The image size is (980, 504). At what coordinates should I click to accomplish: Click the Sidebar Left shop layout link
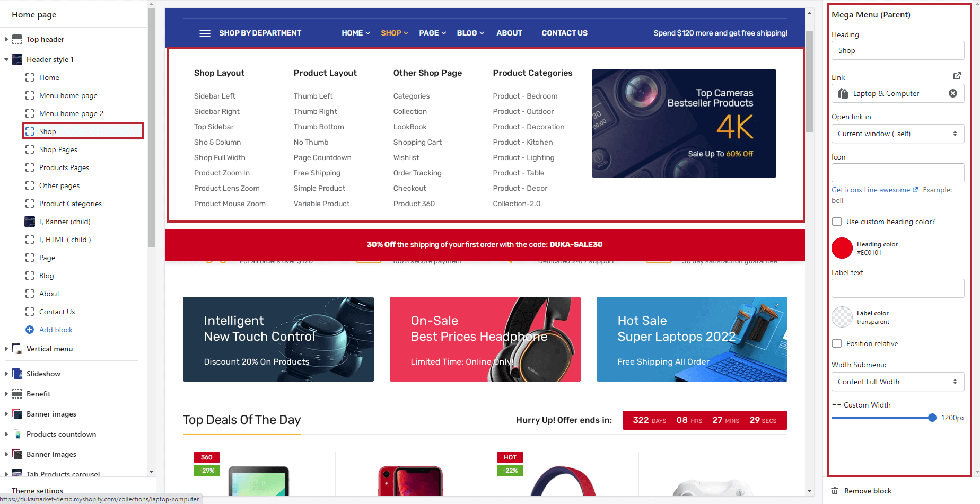[x=215, y=96]
